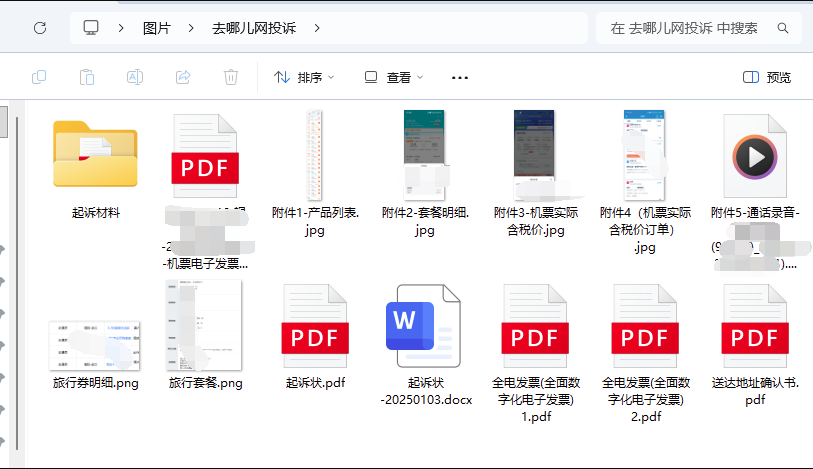Click the refresh icon

40,28
